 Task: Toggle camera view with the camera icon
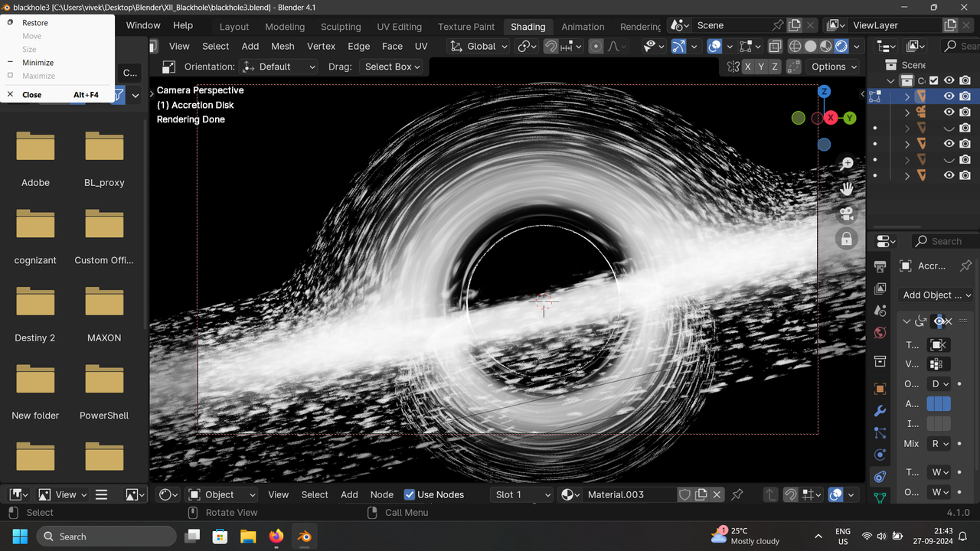click(x=847, y=214)
